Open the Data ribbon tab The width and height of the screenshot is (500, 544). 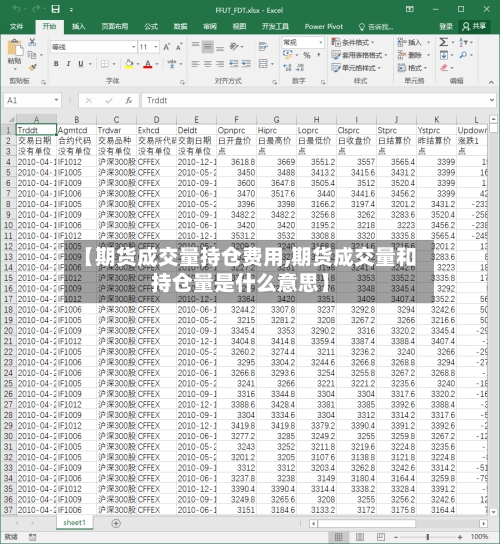point(180,26)
